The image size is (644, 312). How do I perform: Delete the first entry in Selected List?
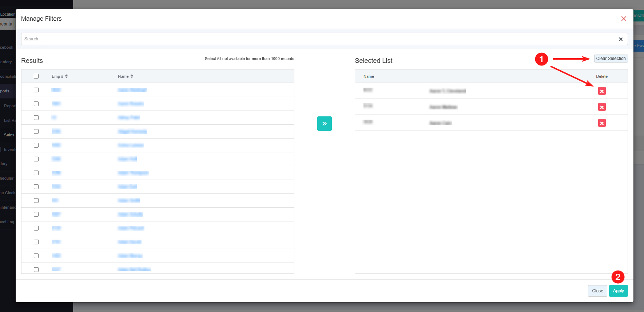pos(602,91)
